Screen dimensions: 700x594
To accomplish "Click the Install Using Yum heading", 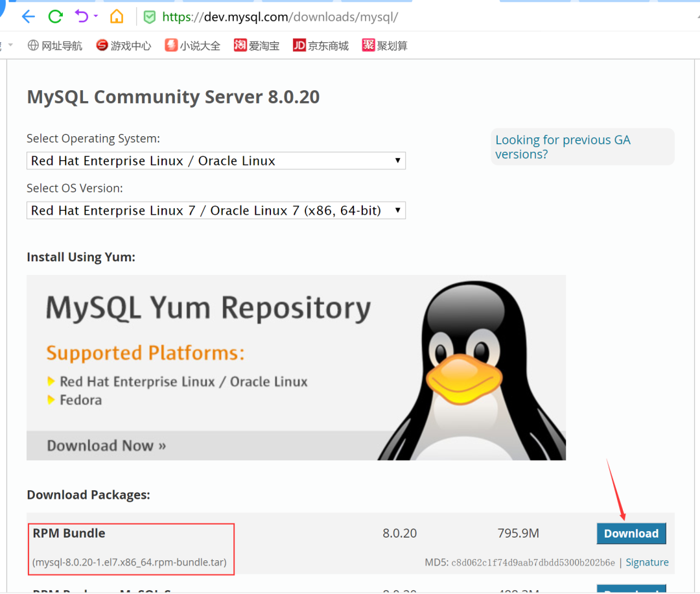I will coord(81,257).
